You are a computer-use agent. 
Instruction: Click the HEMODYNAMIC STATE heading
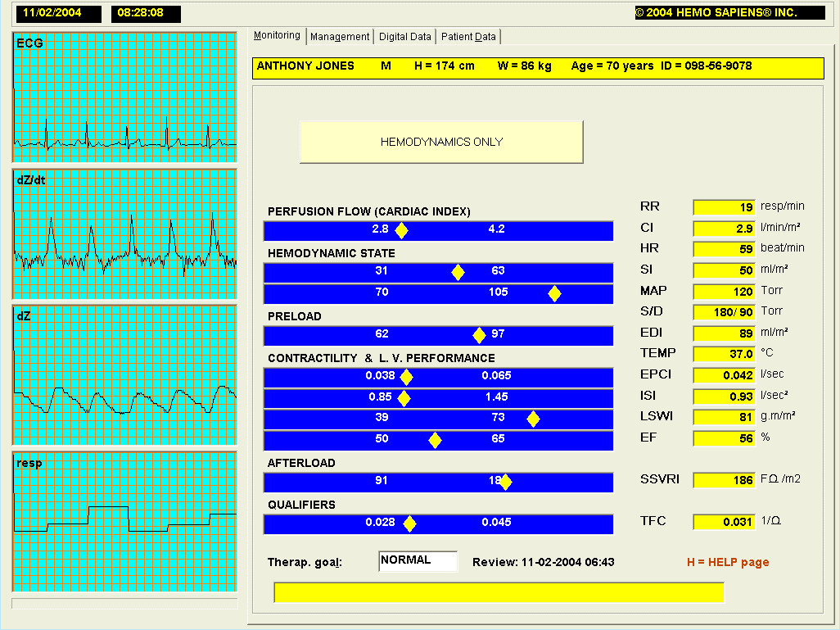331,253
